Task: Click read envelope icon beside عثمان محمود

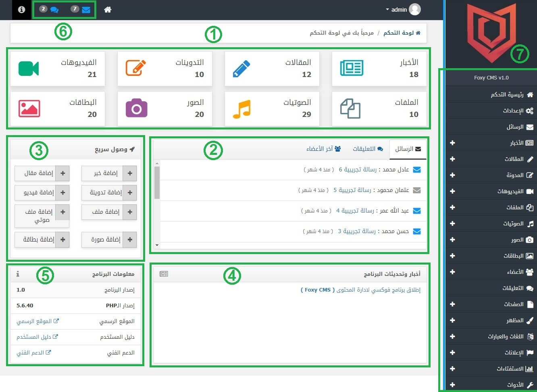Action: pyautogui.click(x=417, y=190)
